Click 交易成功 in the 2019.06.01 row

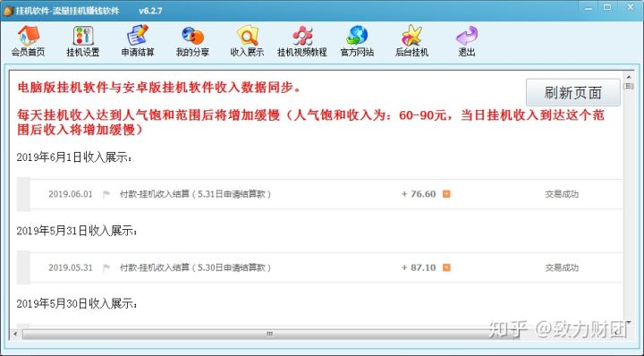tap(562, 194)
